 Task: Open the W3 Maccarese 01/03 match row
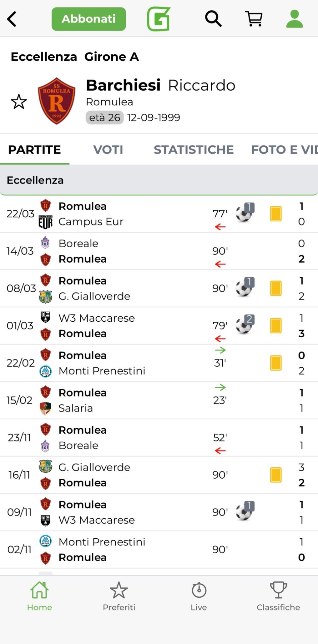pos(134,326)
